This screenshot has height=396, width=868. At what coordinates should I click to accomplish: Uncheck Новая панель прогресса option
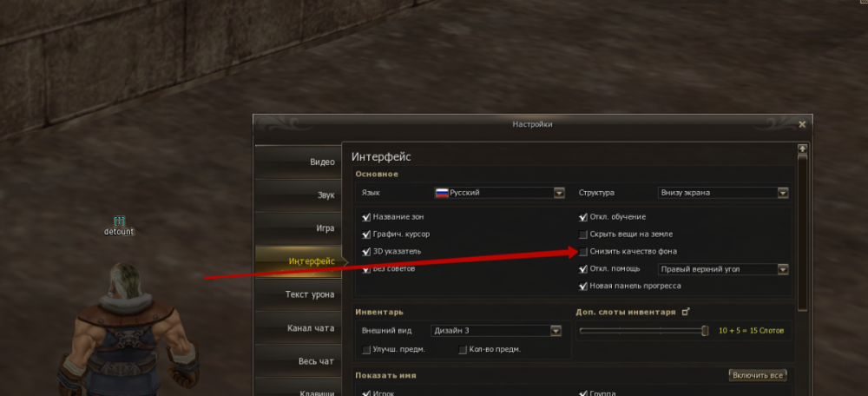coord(583,287)
